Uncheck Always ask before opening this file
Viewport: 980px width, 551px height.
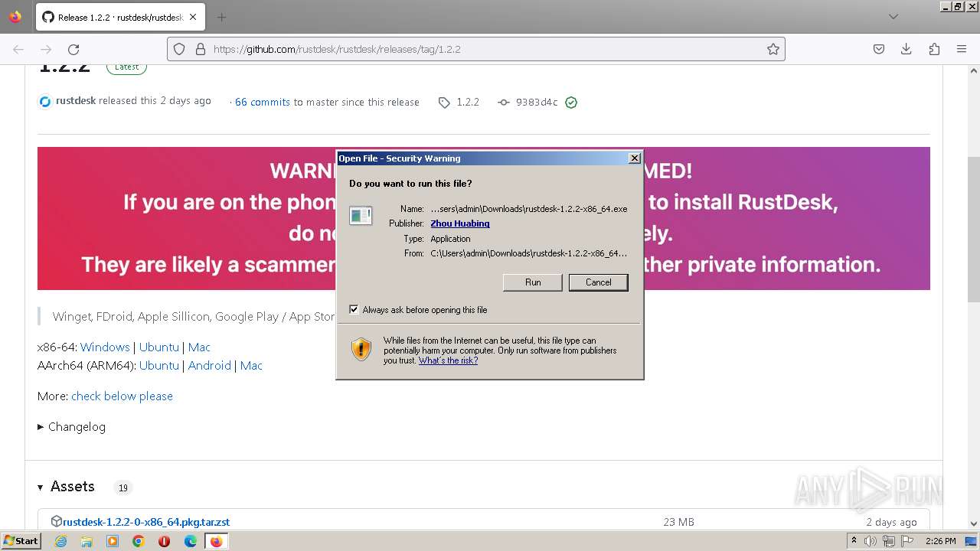[354, 309]
